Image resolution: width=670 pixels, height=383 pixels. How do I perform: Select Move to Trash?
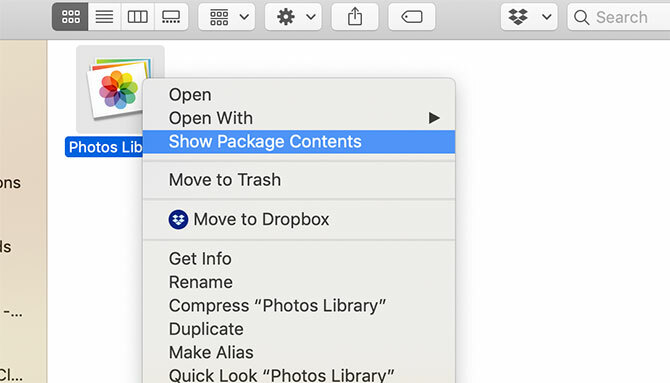point(299,180)
